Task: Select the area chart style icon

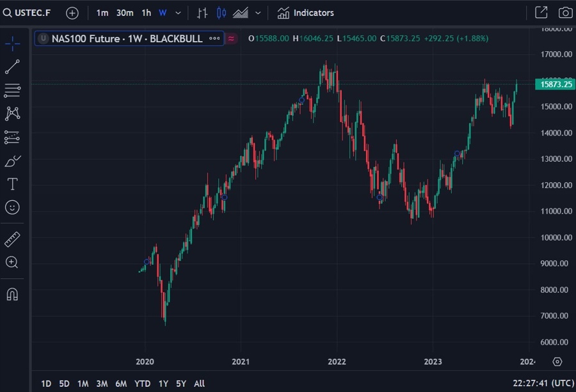Action: (240, 13)
